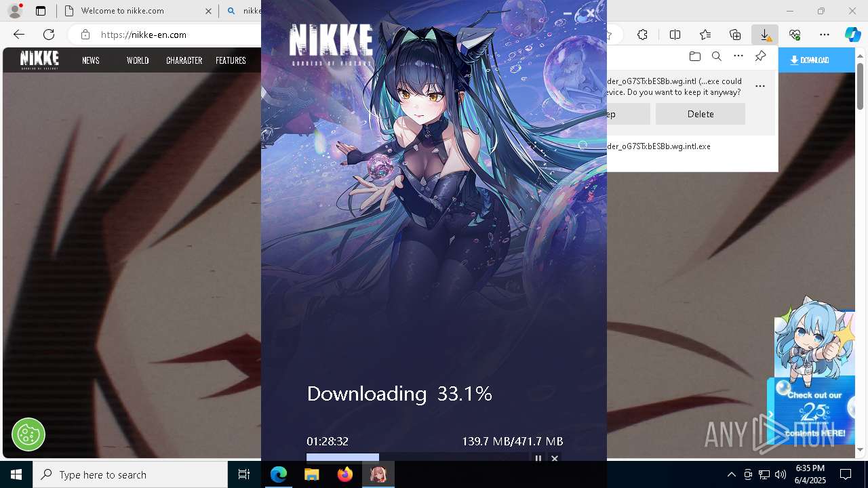Open more options in Downloads panel header
This screenshot has height=488, width=868.
738,56
